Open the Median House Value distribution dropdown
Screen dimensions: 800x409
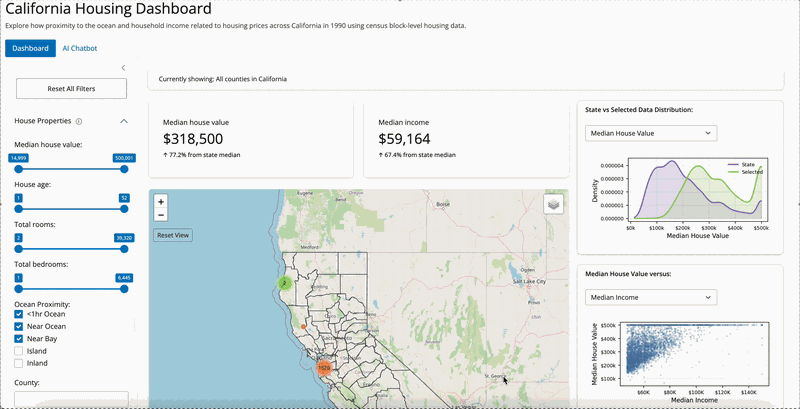(x=650, y=132)
